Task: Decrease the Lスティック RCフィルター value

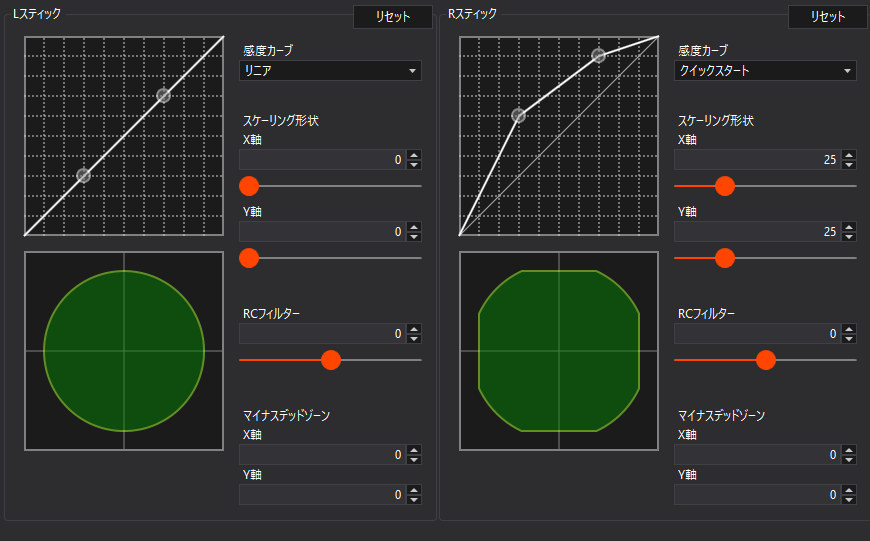Action: [x=414, y=338]
